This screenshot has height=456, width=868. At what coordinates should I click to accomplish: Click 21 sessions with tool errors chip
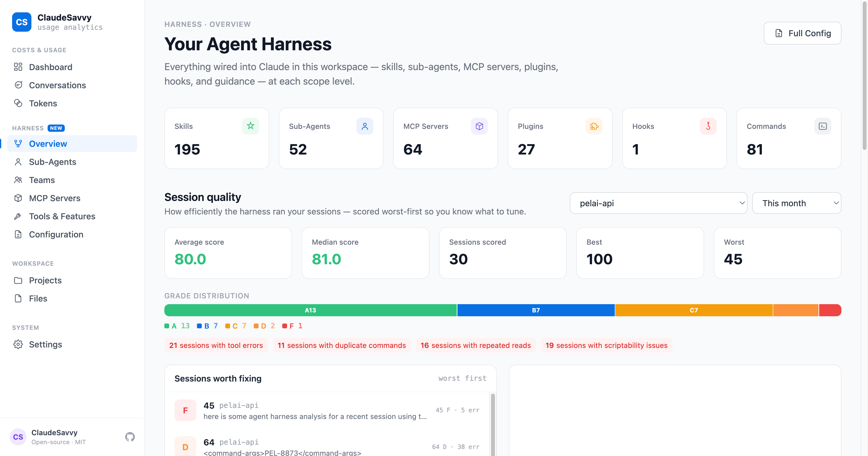(216, 345)
